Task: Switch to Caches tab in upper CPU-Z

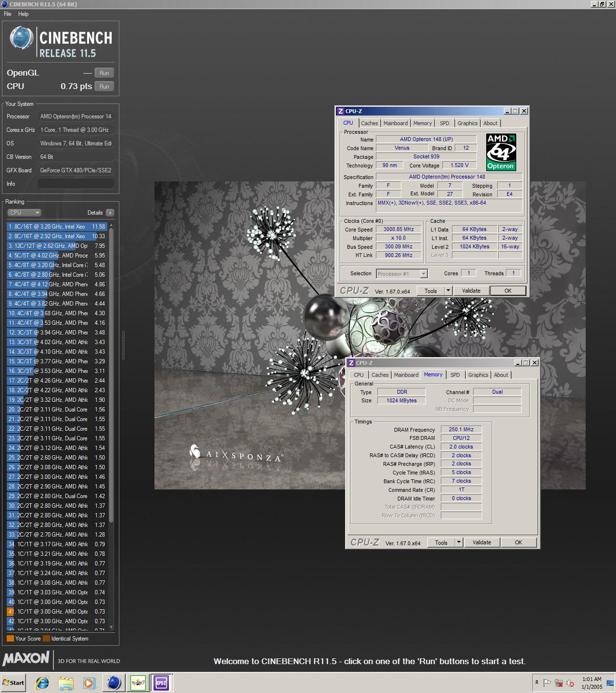Action: (370, 123)
